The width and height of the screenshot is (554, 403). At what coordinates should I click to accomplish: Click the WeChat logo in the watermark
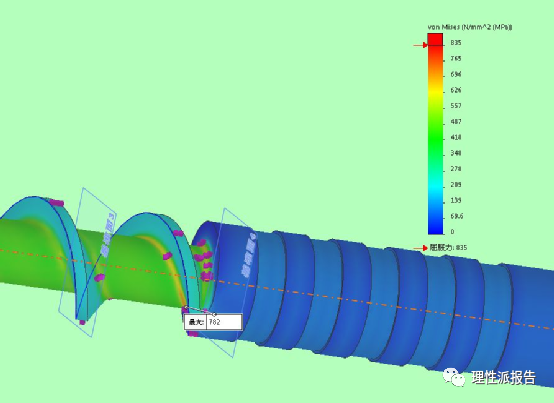point(454,377)
